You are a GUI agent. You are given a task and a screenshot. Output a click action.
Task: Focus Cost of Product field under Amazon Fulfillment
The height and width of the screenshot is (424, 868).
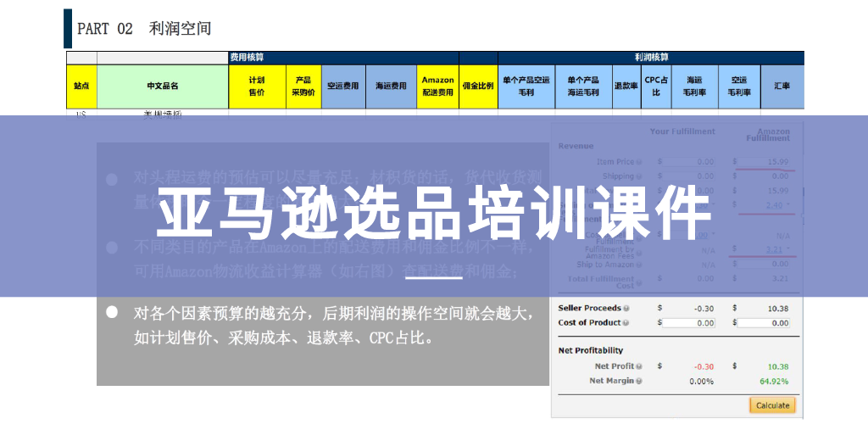[x=764, y=323]
